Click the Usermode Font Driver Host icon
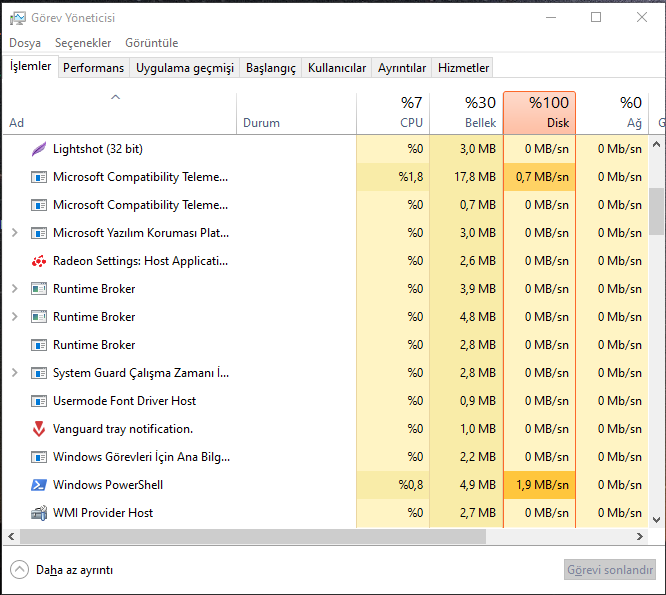The width and height of the screenshot is (666, 595). click(39, 401)
